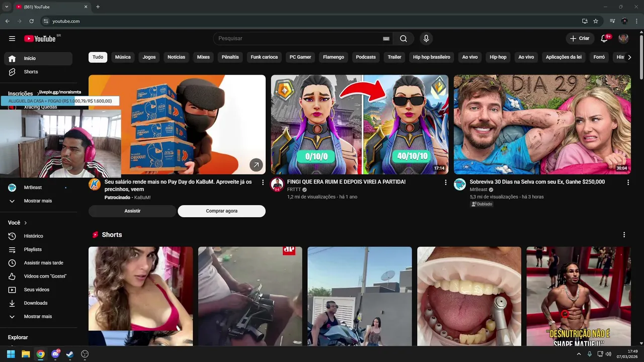This screenshot has height=362, width=644.
Task: Open the KaBuM ad thumbnail
Action: (x=177, y=125)
